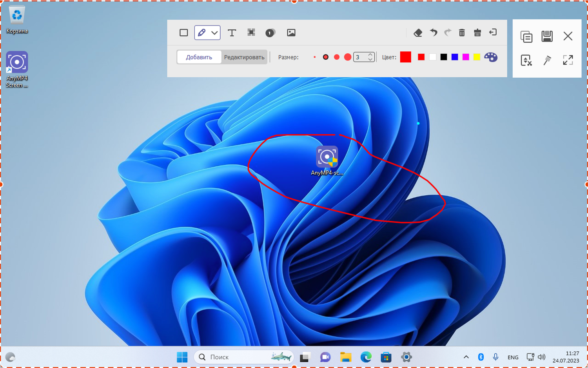Click the large current color swatch

tap(406, 57)
